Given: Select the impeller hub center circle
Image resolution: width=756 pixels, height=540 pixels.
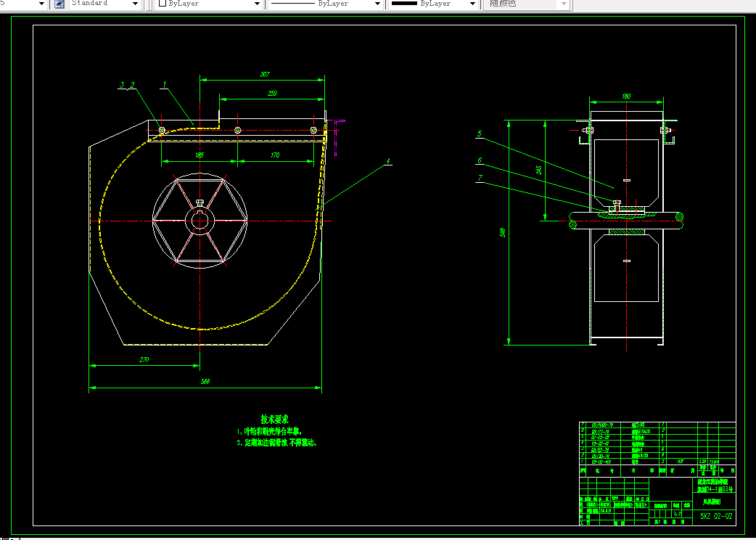Looking at the screenshot, I should [x=200, y=221].
